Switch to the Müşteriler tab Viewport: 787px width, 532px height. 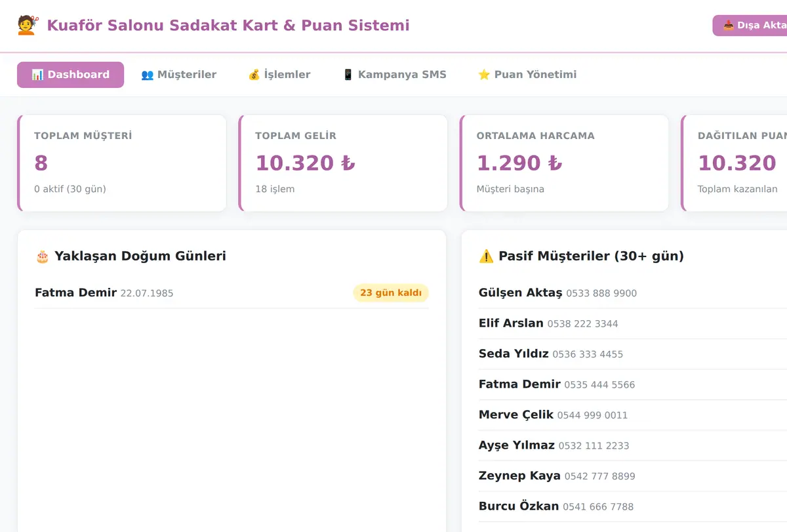coord(178,75)
